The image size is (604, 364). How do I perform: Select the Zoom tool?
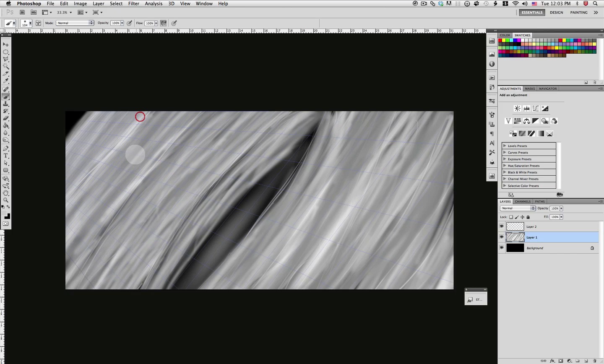tap(6, 200)
